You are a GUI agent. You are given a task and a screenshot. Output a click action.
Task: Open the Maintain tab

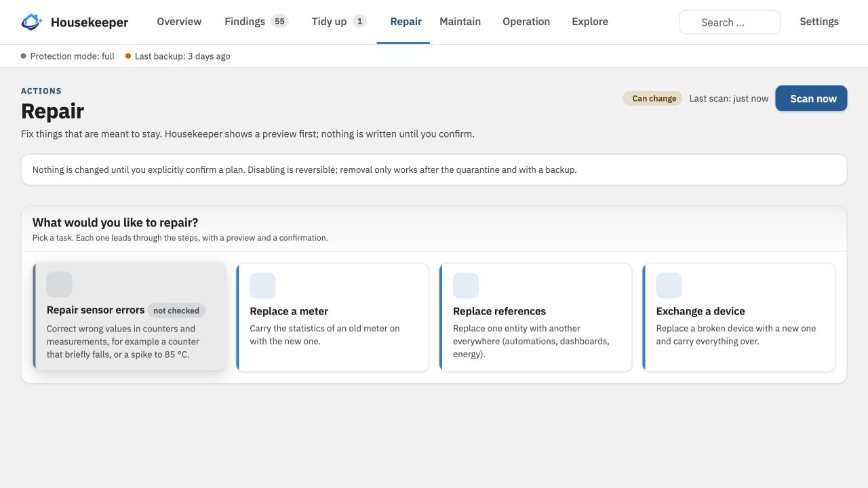click(x=460, y=22)
